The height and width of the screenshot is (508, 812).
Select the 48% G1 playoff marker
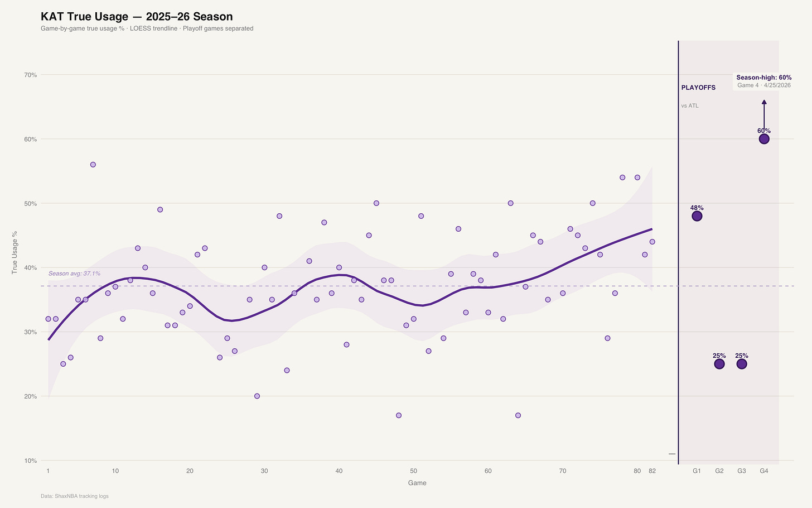[x=697, y=216]
